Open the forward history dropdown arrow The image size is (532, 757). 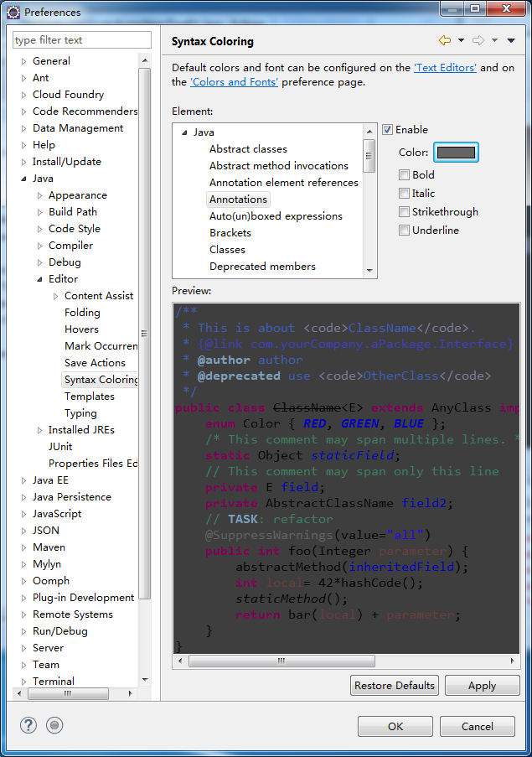[x=495, y=40]
